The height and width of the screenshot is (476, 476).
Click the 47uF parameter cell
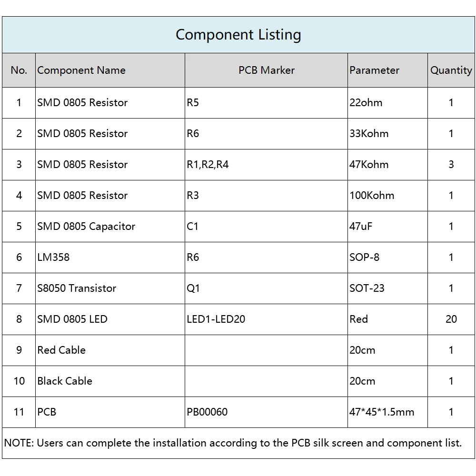click(x=361, y=227)
